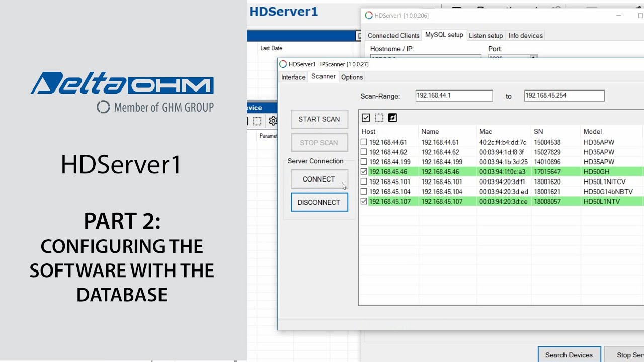Click the Search Devices button
This screenshot has height=362, width=644.
coord(569,354)
